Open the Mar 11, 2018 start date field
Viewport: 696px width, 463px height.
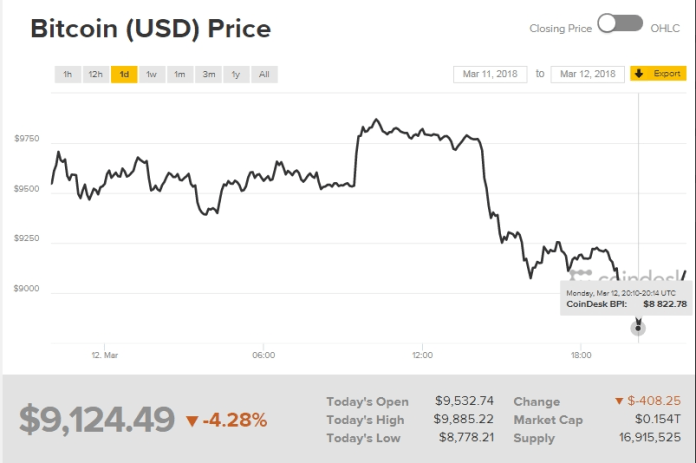click(x=488, y=74)
